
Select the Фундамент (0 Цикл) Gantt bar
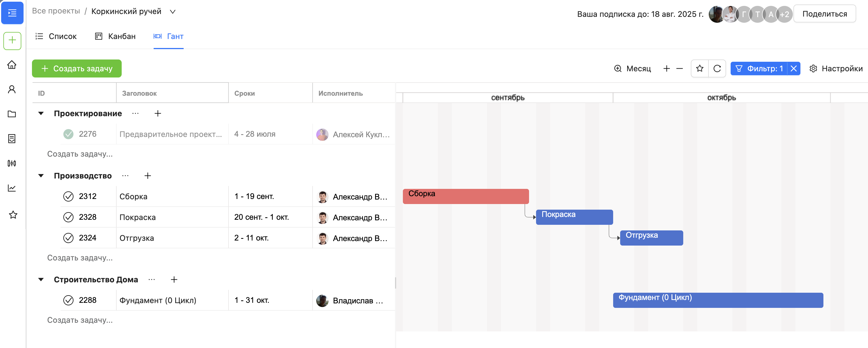(718, 300)
